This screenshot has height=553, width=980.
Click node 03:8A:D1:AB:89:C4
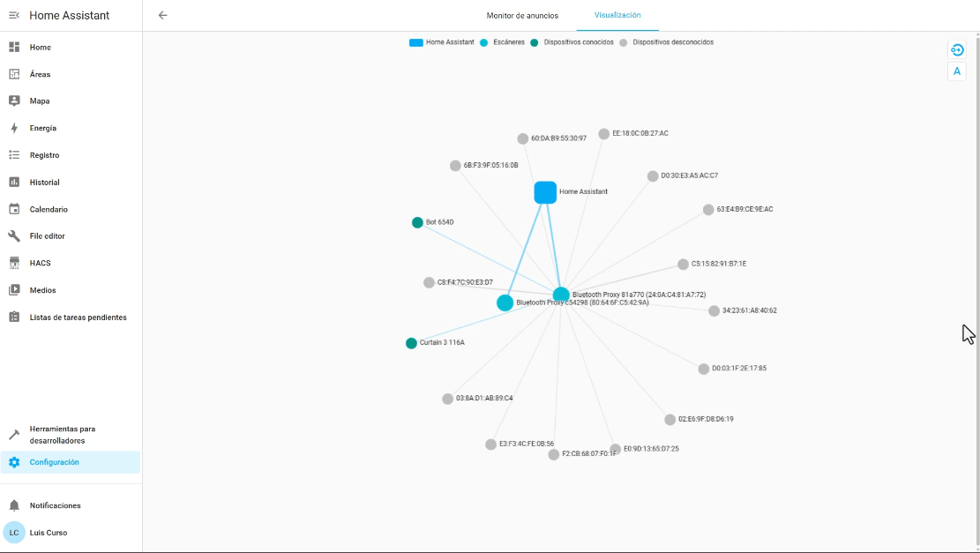(447, 399)
